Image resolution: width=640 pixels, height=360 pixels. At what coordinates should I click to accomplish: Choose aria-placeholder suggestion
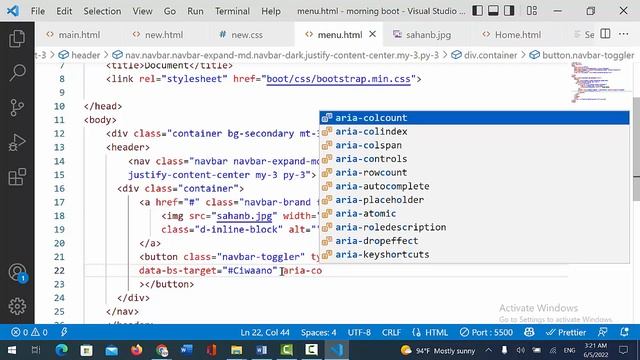click(x=474, y=200)
